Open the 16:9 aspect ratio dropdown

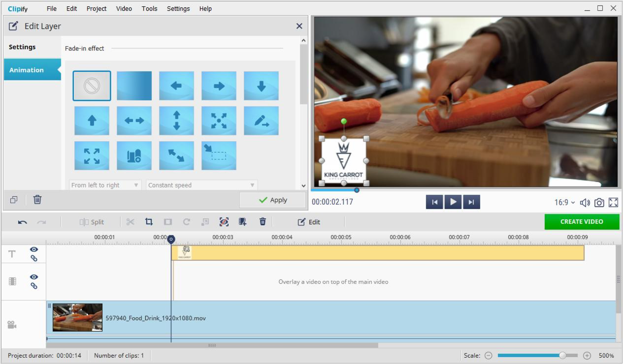point(563,202)
